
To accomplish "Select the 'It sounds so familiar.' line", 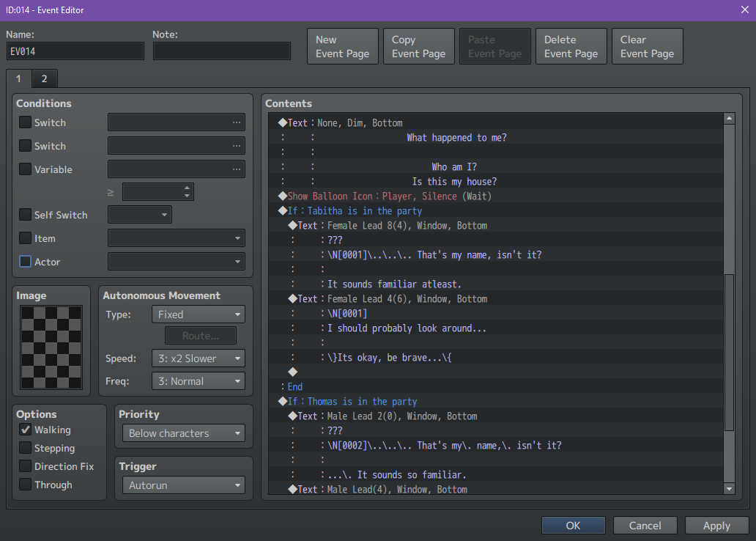I will (496, 475).
